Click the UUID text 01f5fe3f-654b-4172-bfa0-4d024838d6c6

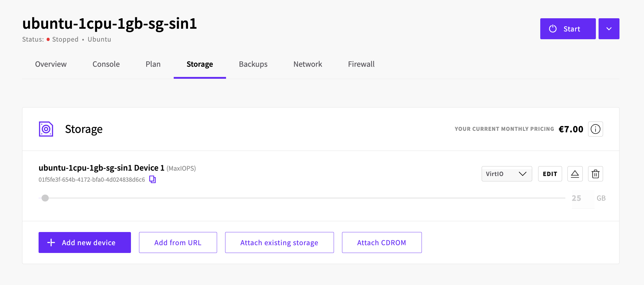click(92, 180)
